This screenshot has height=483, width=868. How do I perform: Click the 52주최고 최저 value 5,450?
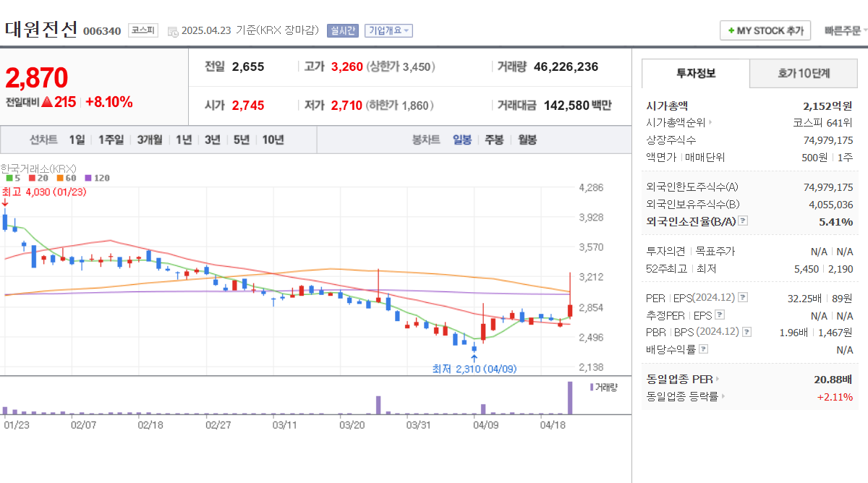tap(807, 268)
